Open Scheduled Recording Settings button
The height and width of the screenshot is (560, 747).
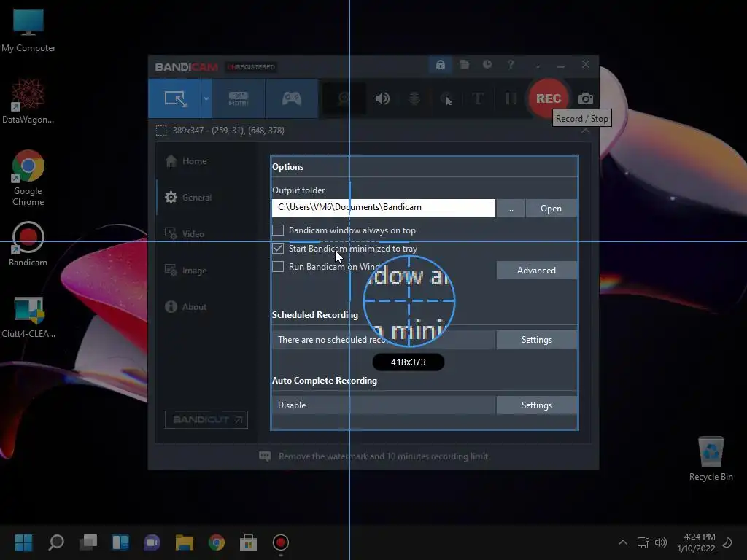pyautogui.click(x=536, y=340)
